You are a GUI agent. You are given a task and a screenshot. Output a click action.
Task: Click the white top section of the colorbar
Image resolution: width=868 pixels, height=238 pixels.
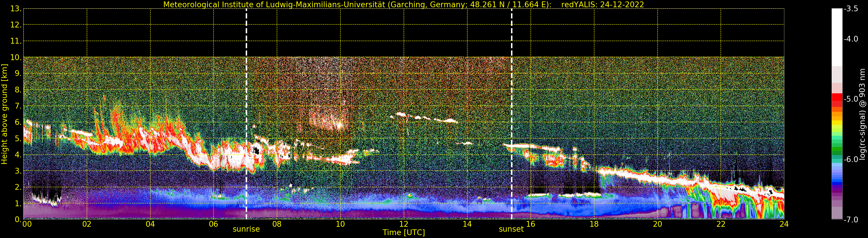tap(837, 37)
